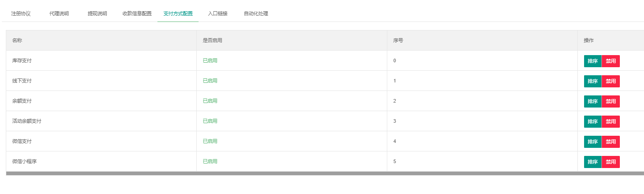Disable 线下支付 payment method
This screenshot has height=194, width=644.
[611, 81]
